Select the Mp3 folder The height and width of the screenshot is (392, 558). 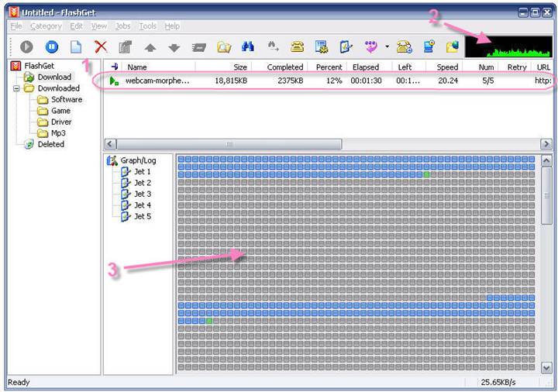coord(58,133)
